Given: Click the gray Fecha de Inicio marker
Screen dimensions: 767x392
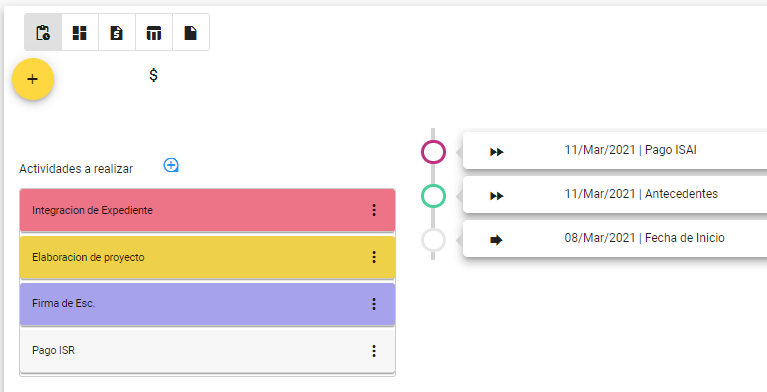Looking at the screenshot, I should point(433,240).
